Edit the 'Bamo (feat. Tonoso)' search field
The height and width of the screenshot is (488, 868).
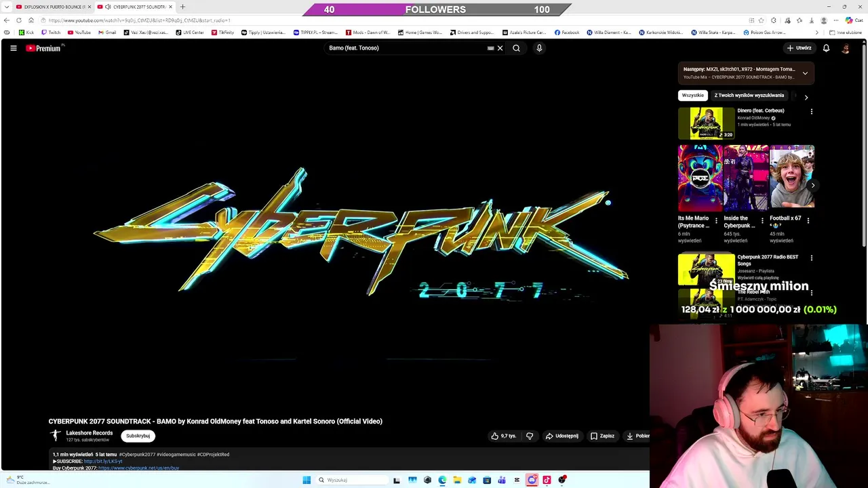tap(406, 48)
